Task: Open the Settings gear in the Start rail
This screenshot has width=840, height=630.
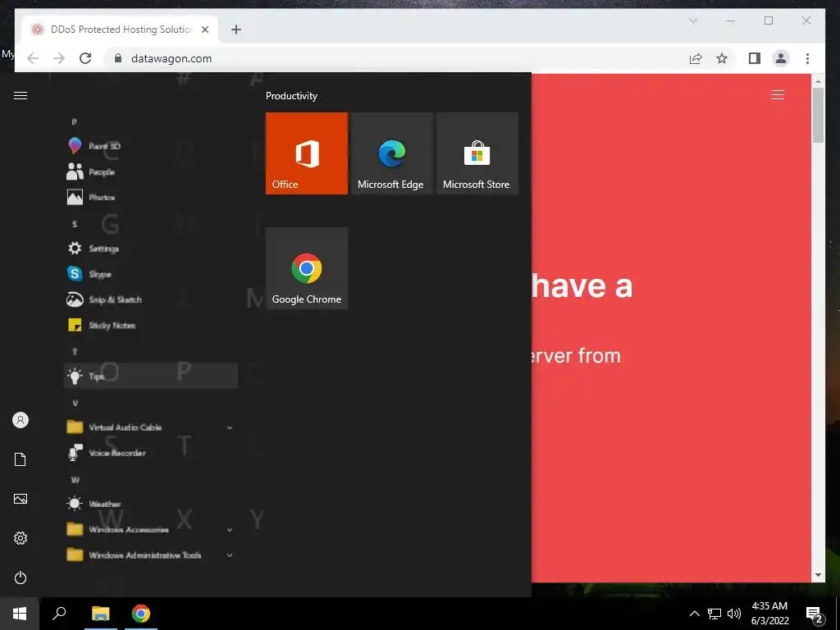Action: pos(21,538)
